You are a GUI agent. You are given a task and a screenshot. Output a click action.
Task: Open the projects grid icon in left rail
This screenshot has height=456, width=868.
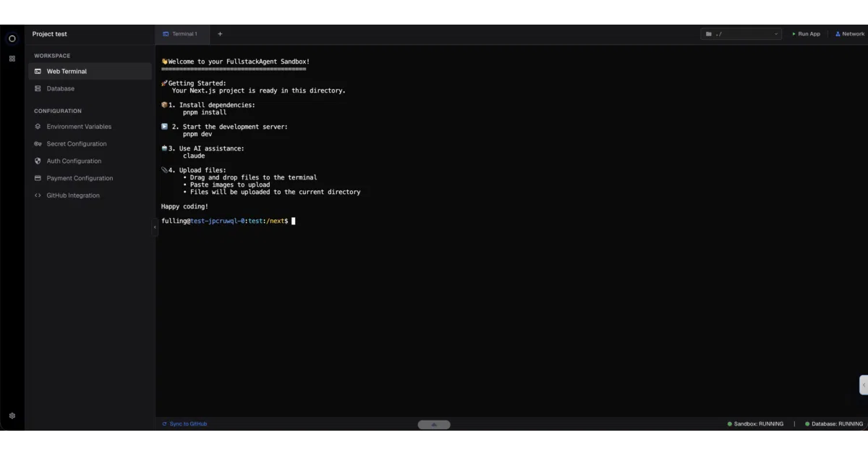coord(12,59)
